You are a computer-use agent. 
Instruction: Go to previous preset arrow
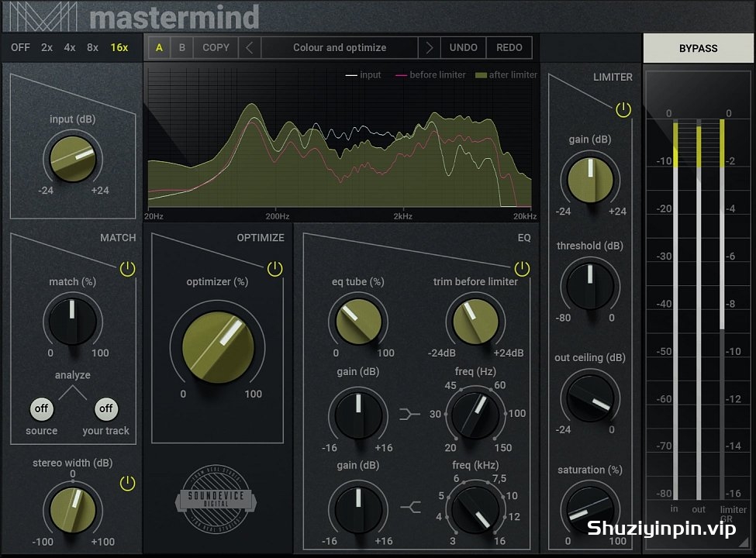tap(249, 48)
